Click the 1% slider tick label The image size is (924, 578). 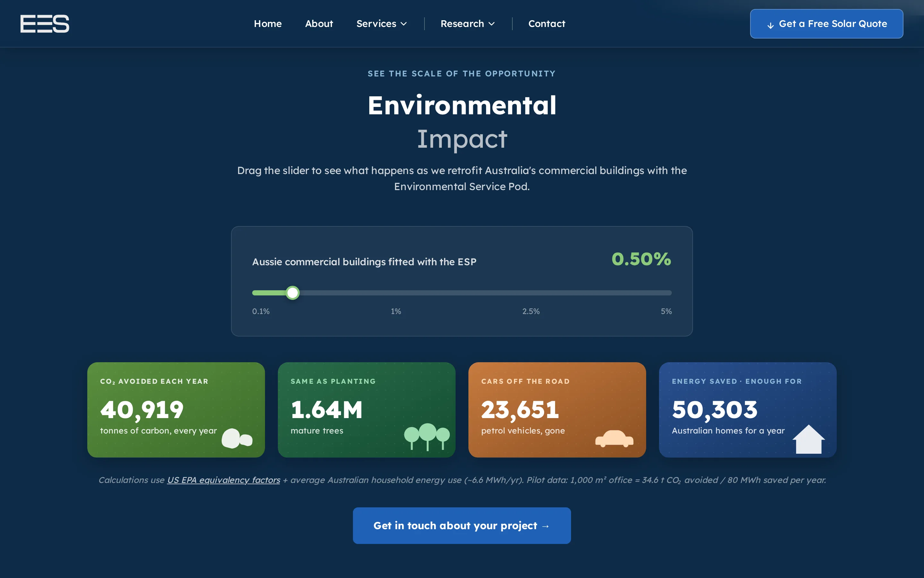tap(396, 311)
